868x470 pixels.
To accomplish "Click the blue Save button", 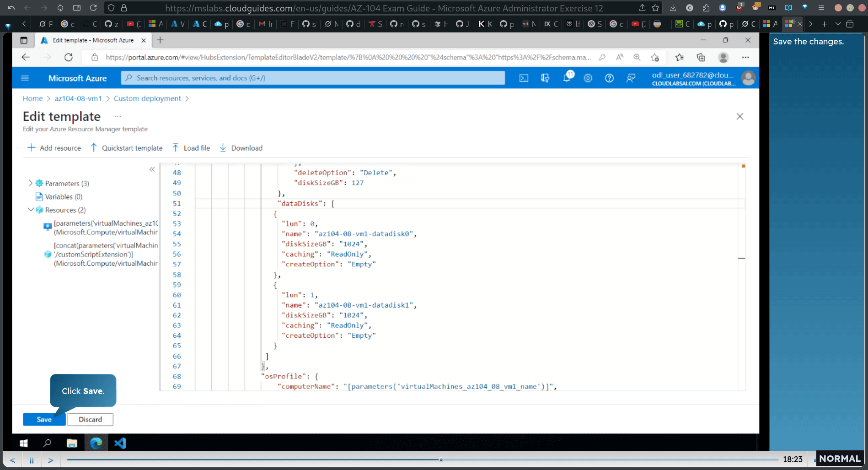I will (x=44, y=419).
